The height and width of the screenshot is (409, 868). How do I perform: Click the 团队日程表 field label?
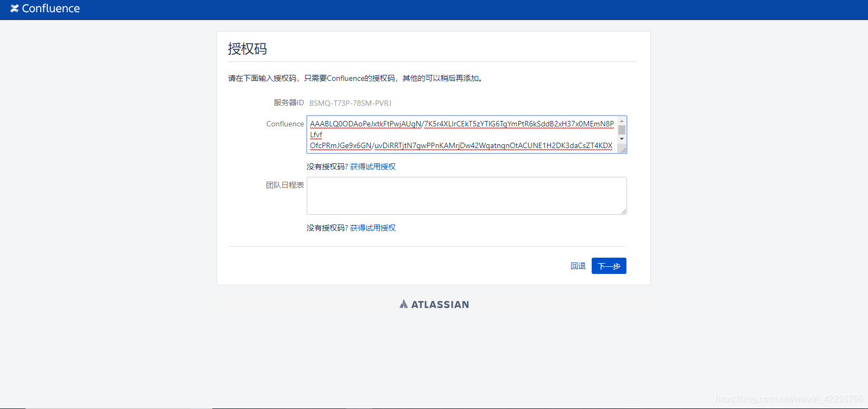point(285,185)
